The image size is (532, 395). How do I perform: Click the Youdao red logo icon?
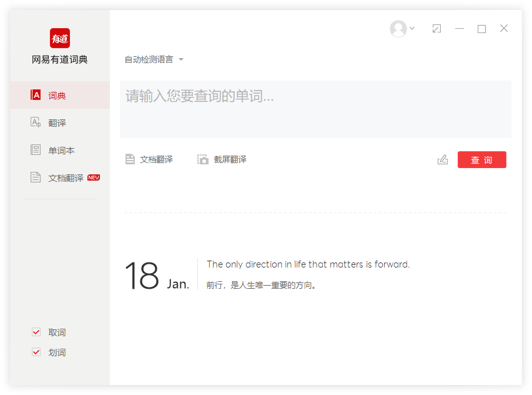[x=60, y=38]
